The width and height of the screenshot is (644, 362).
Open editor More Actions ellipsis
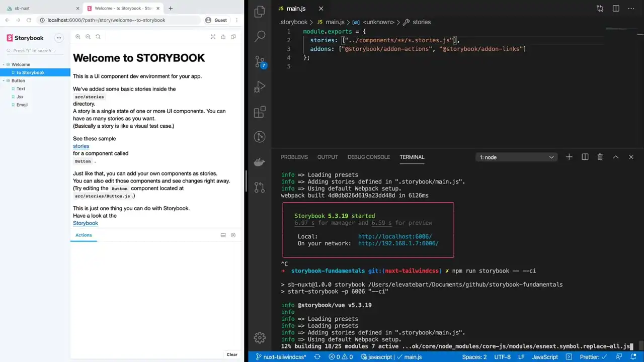pos(631,9)
